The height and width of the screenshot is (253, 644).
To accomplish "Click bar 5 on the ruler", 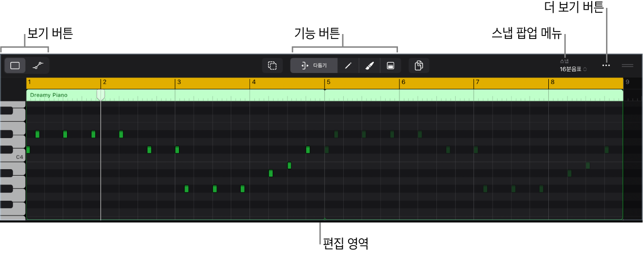I will click(x=328, y=82).
